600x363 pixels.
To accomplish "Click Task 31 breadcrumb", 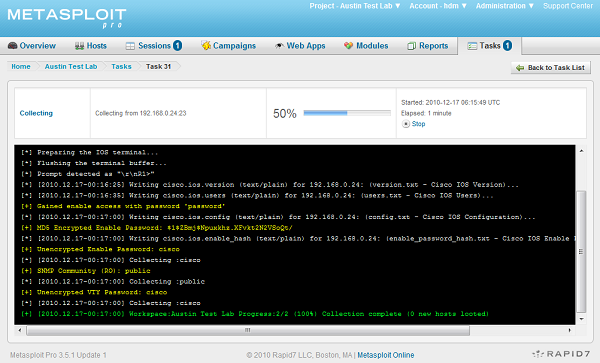I will 158,67.
